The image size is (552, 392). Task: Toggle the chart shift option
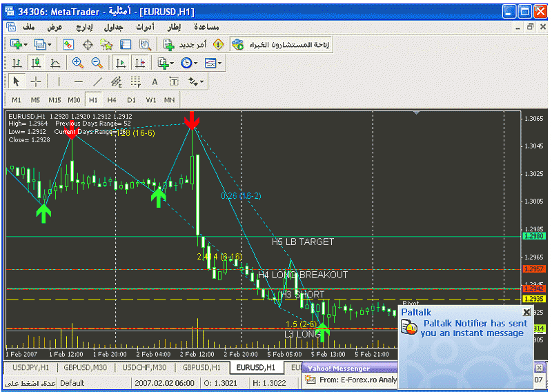click(139, 63)
